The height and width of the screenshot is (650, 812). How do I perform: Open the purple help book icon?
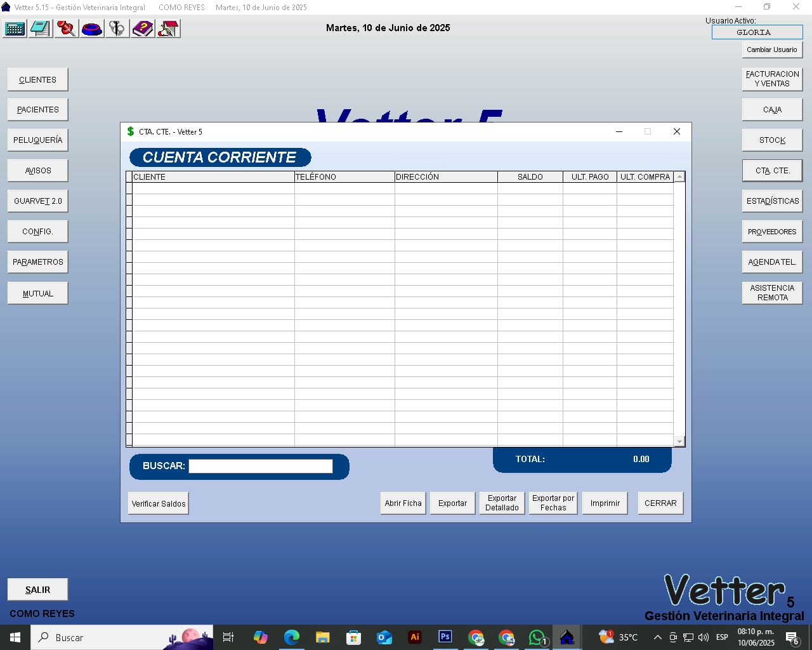[x=143, y=29]
